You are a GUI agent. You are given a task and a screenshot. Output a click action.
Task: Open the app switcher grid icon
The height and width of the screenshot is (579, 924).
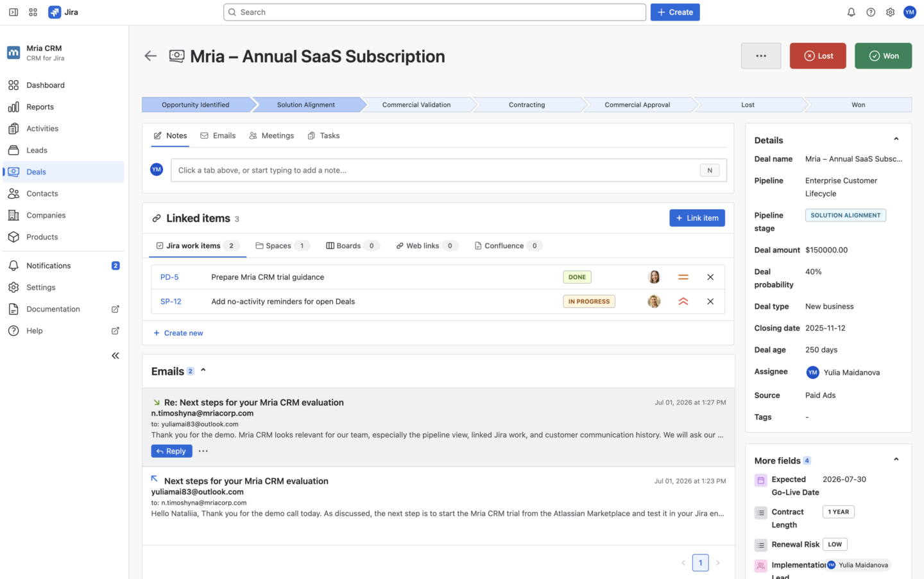pos(33,12)
